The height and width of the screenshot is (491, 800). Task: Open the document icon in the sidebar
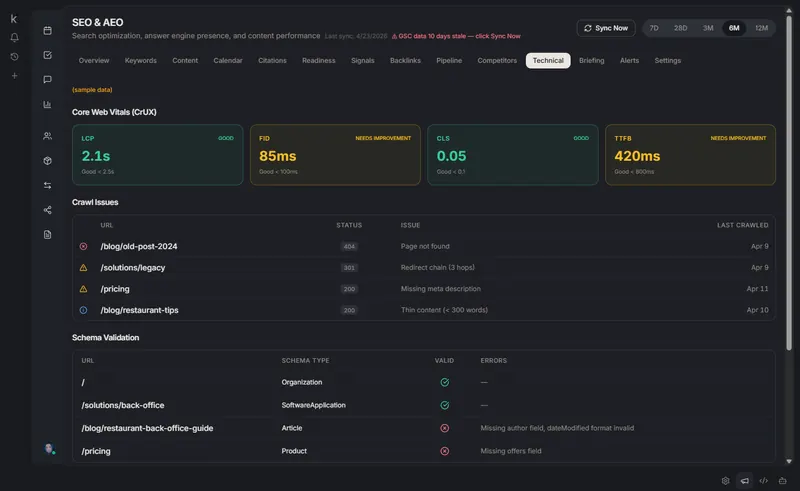tap(47, 235)
